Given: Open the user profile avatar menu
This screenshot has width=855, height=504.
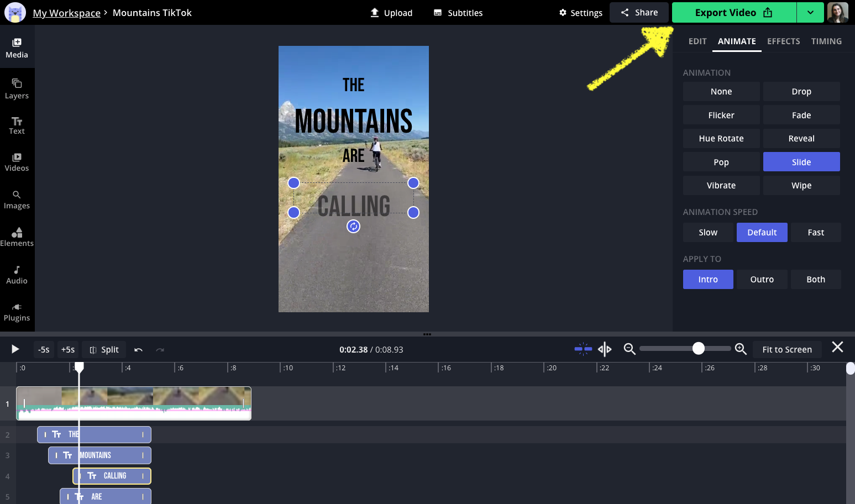Looking at the screenshot, I should [837, 13].
